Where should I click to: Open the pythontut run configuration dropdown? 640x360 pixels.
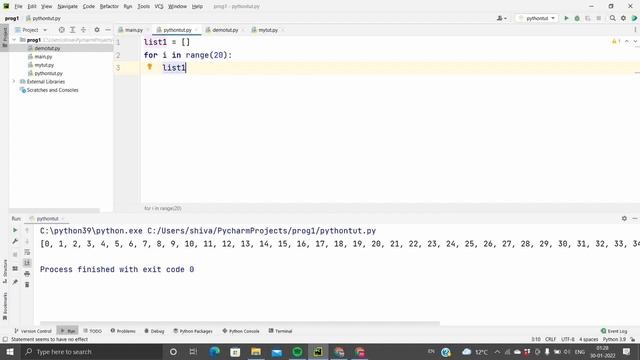tap(537, 18)
